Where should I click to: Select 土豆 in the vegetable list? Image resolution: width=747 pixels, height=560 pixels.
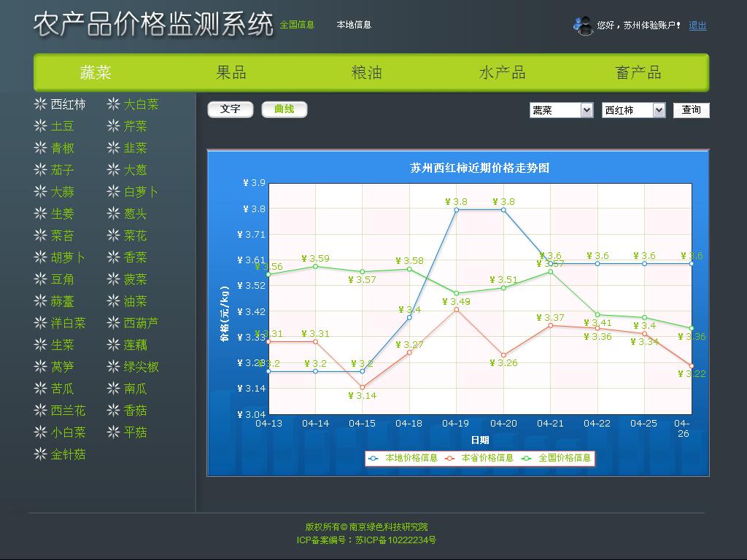pyautogui.click(x=62, y=126)
